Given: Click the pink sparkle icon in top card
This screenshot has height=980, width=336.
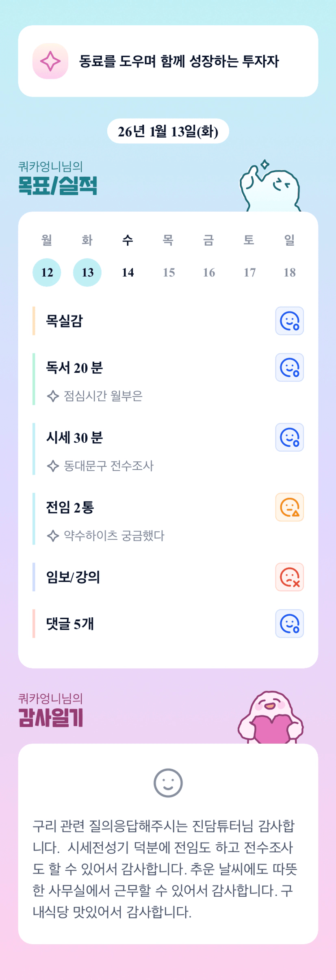Looking at the screenshot, I should (x=50, y=61).
